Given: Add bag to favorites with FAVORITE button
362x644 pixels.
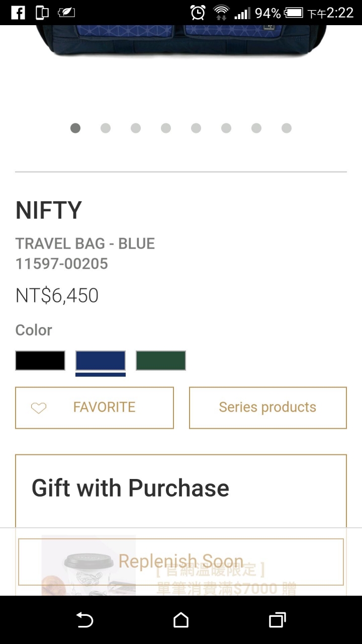Looking at the screenshot, I should (x=95, y=408).
